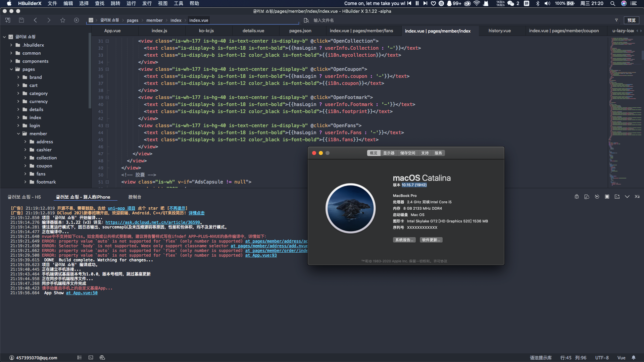Click the Bluetooth icon in menu bar
644x362 pixels.
point(538,3)
